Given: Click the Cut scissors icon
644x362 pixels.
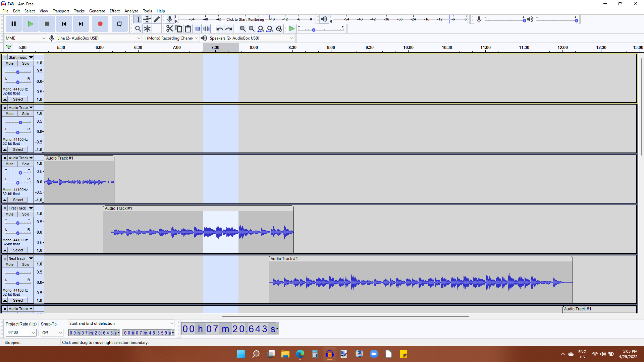Looking at the screenshot, I should click(170, 29).
